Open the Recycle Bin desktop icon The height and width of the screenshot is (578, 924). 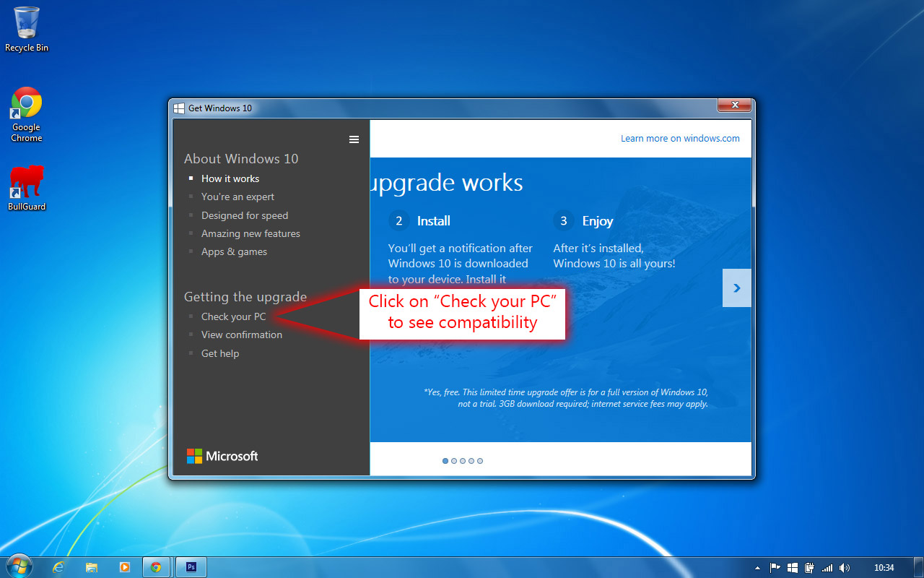tap(27, 29)
